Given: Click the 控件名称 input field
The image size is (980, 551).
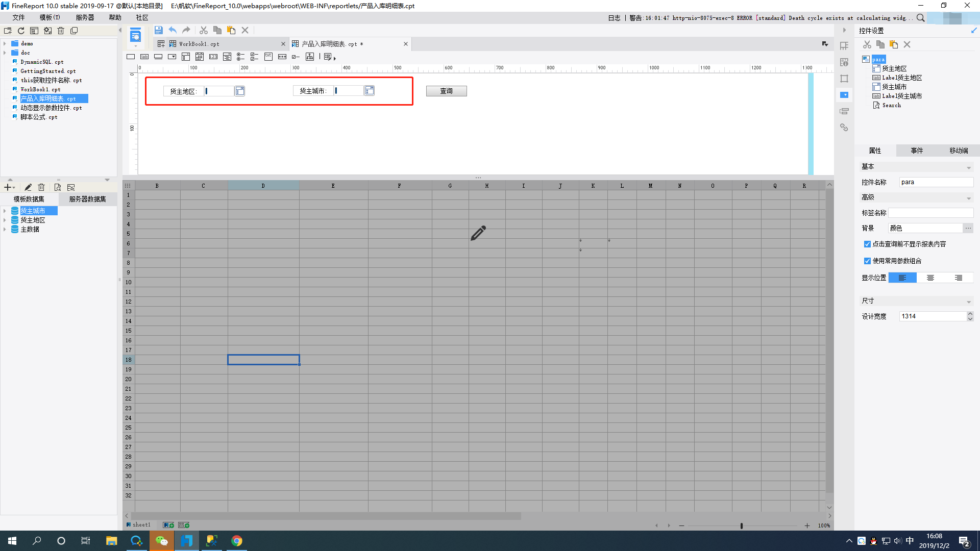Looking at the screenshot, I should pos(936,182).
